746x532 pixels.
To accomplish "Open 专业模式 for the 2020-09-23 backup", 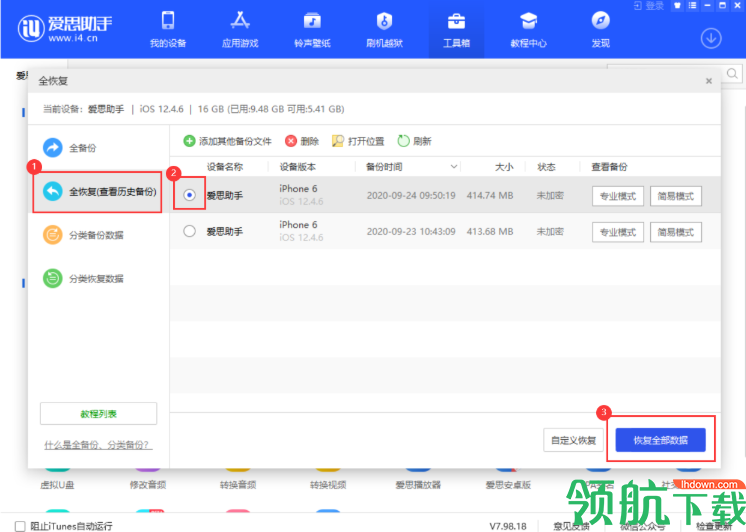I will [x=618, y=232].
